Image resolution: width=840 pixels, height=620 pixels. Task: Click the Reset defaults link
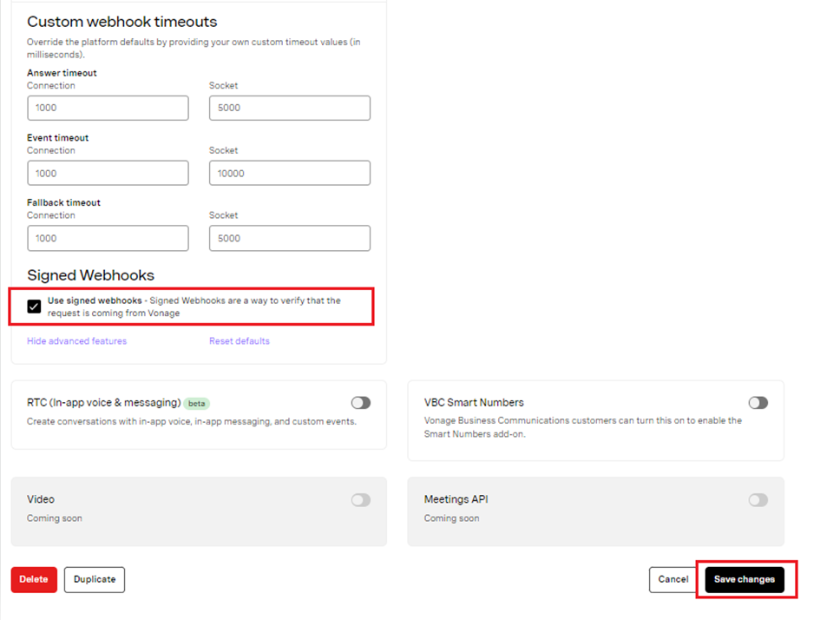tap(239, 340)
